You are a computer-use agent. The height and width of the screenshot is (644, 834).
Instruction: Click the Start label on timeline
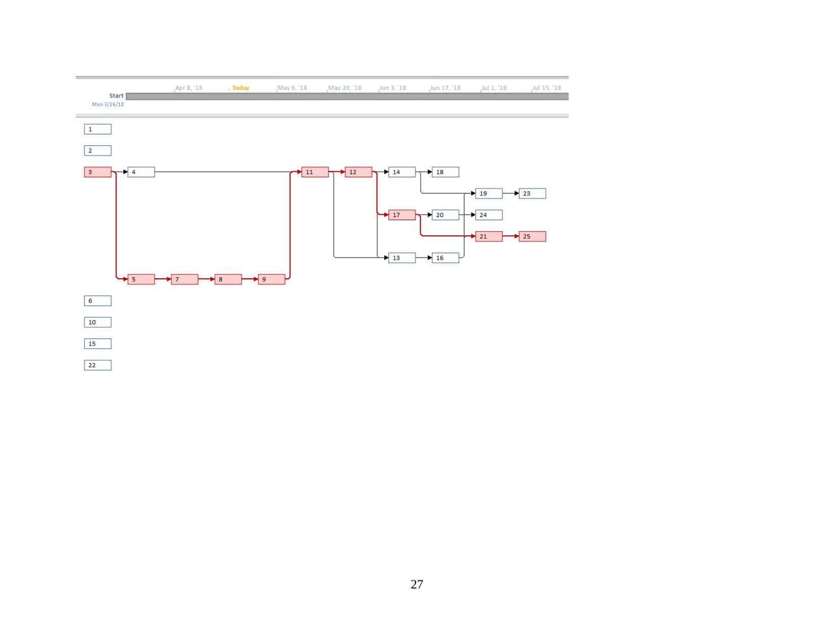point(116,96)
